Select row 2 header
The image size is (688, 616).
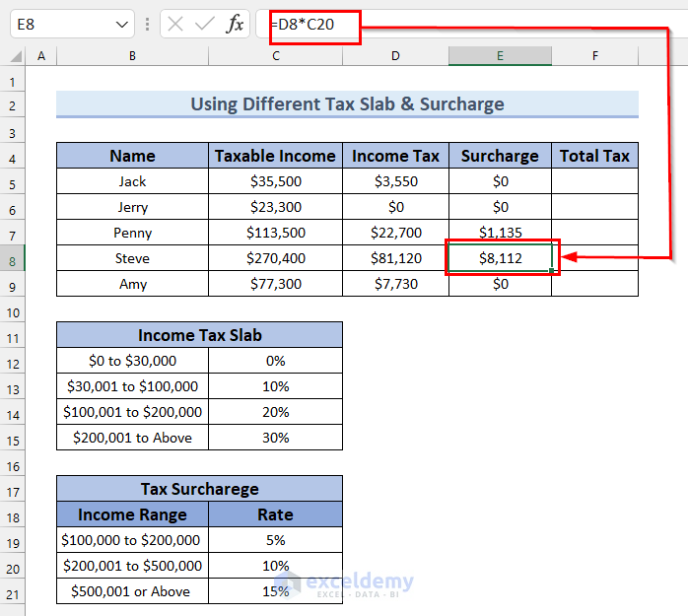[12, 105]
